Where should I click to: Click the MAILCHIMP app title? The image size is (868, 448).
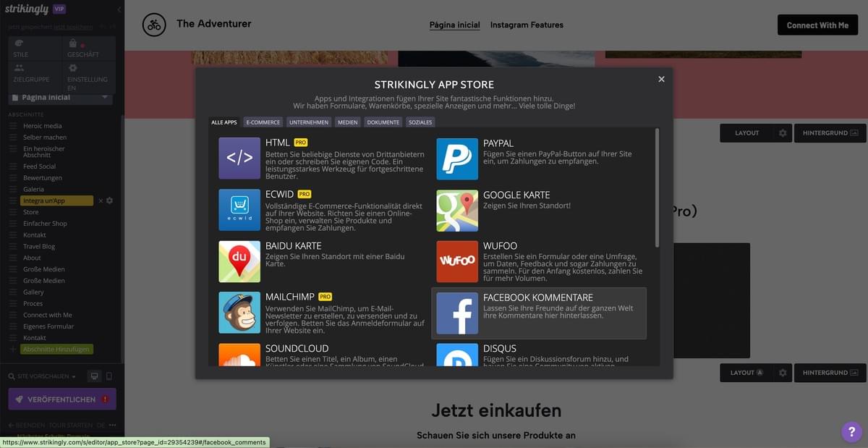click(x=290, y=297)
